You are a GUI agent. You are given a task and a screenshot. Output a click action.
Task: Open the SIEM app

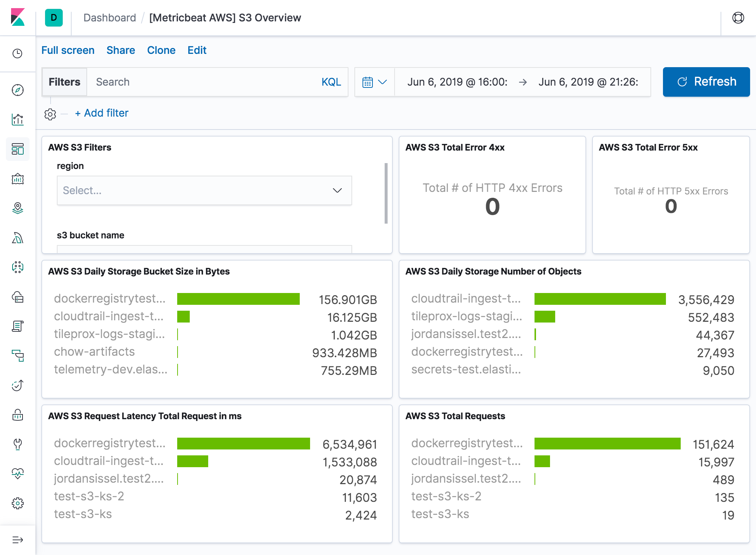point(17,415)
